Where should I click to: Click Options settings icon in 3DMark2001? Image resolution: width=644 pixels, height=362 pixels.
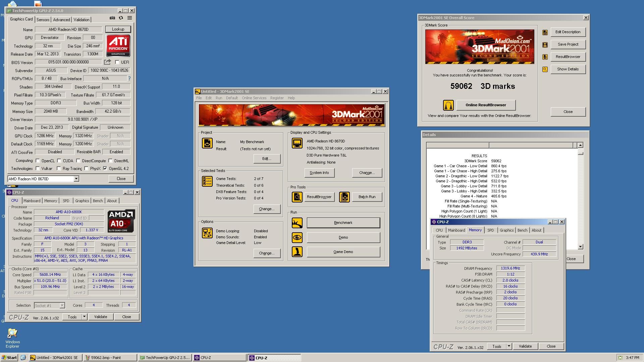(x=207, y=233)
